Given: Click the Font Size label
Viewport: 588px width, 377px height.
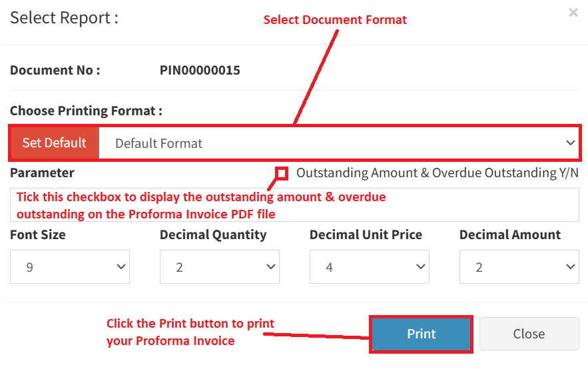Looking at the screenshot, I should pyautogui.click(x=38, y=234).
